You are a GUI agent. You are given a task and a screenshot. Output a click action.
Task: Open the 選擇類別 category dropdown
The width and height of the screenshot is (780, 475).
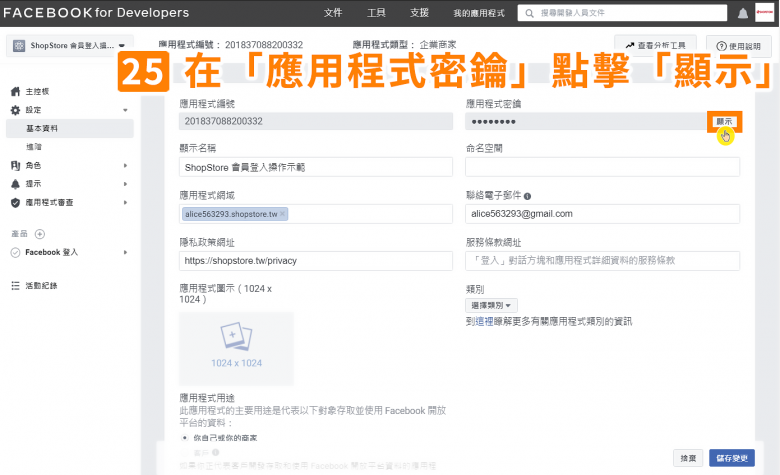click(x=491, y=305)
